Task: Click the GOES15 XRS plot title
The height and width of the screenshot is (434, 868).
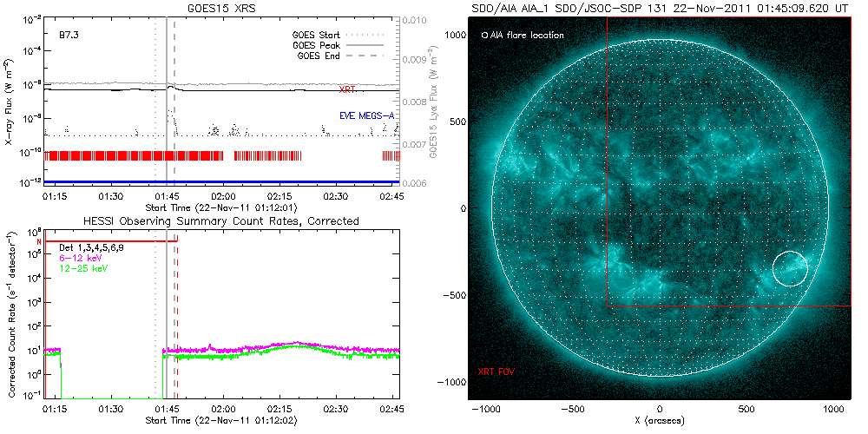Action: point(223,7)
